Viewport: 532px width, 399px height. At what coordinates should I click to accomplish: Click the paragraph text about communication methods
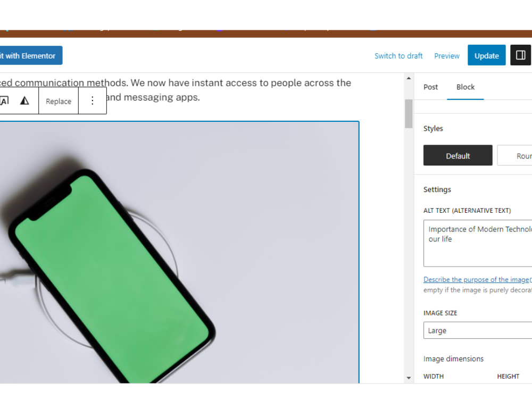[176, 90]
